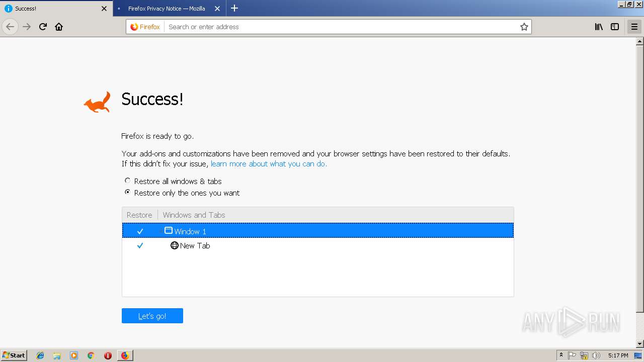The image size is (644, 362).
Task: Close the Firefox Privacy Notice tab
Action: coord(217,9)
